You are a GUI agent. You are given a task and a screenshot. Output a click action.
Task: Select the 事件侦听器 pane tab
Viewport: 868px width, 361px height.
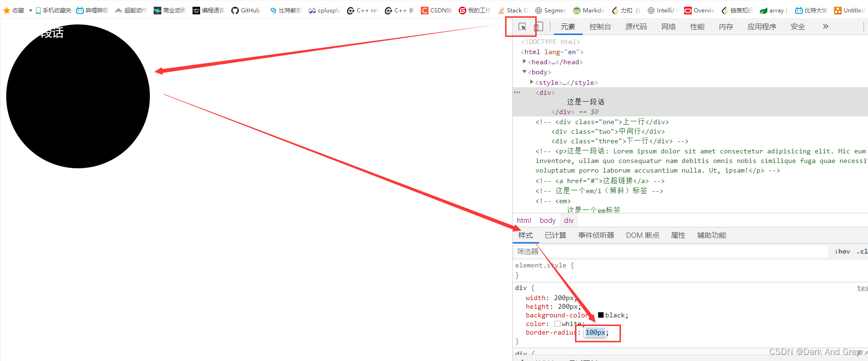596,235
